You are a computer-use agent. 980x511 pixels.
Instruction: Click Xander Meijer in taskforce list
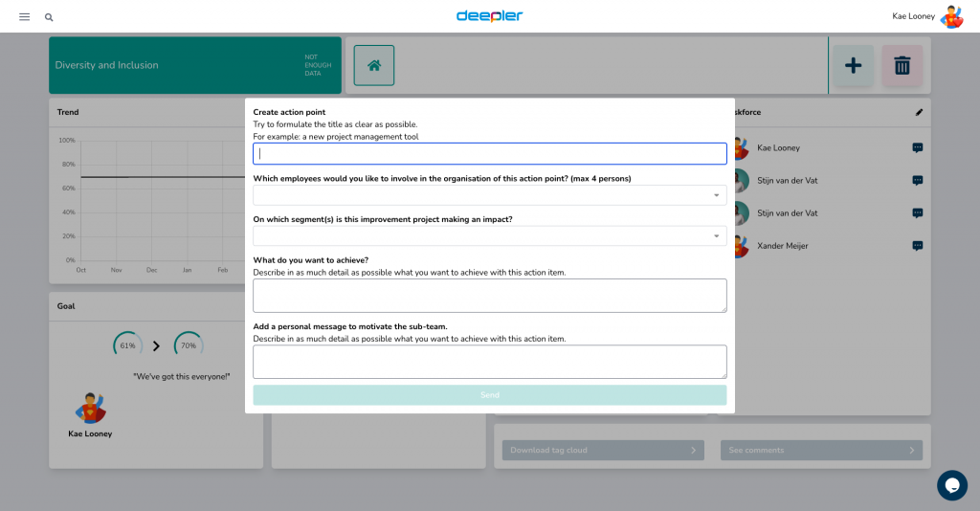coord(783,246)
